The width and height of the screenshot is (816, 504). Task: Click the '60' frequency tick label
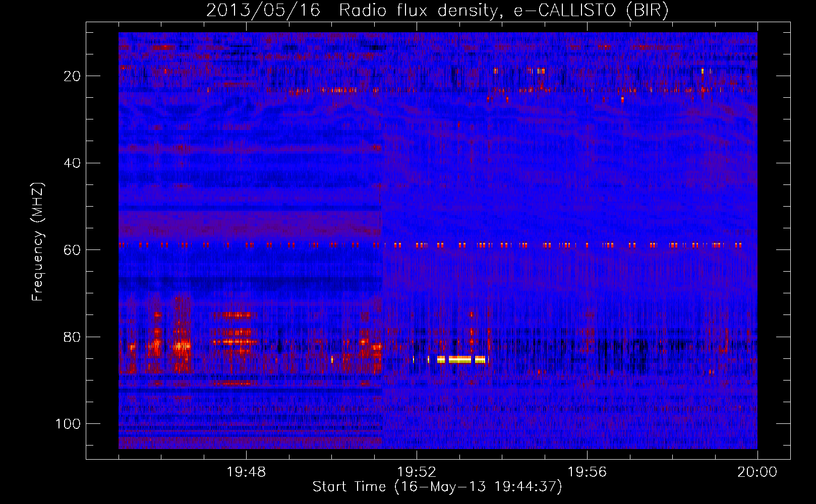72,250
